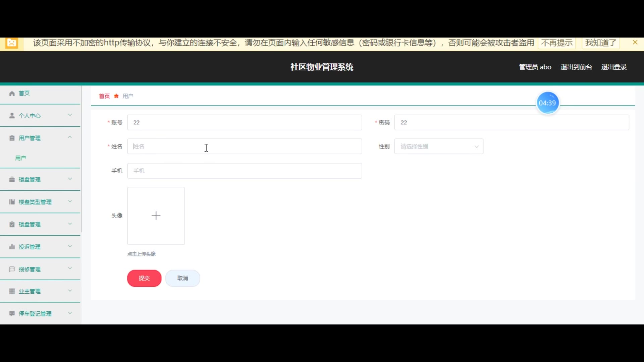
Task: Click the 不再提示 banner button
Action: 557,43
